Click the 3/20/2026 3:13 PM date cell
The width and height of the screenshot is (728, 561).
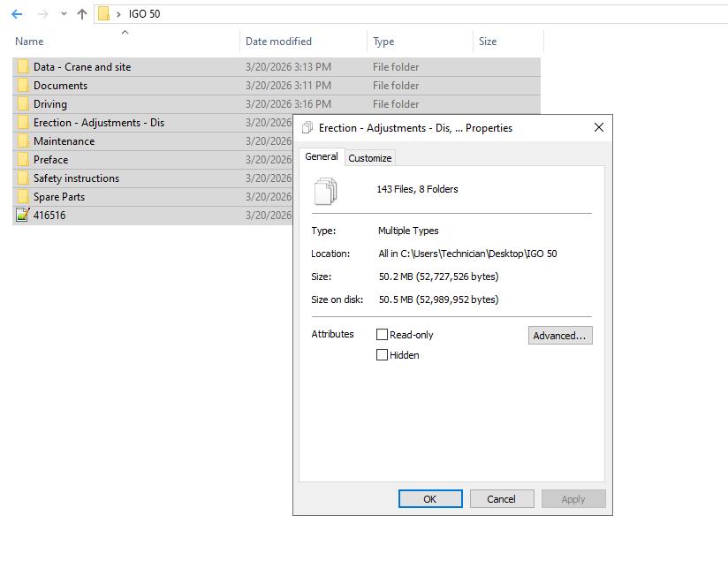[288, 67]
